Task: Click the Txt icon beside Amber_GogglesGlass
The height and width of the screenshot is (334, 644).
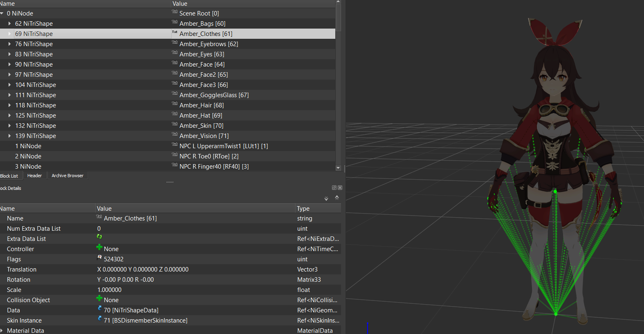Action: [x=175, y=93]
